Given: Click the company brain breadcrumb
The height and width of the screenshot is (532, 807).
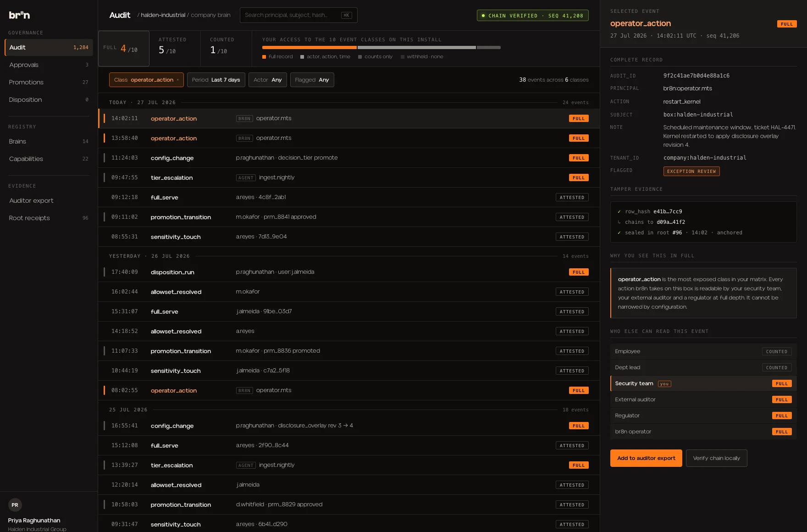Looking at the screenshot, I should tap(210, 15).
